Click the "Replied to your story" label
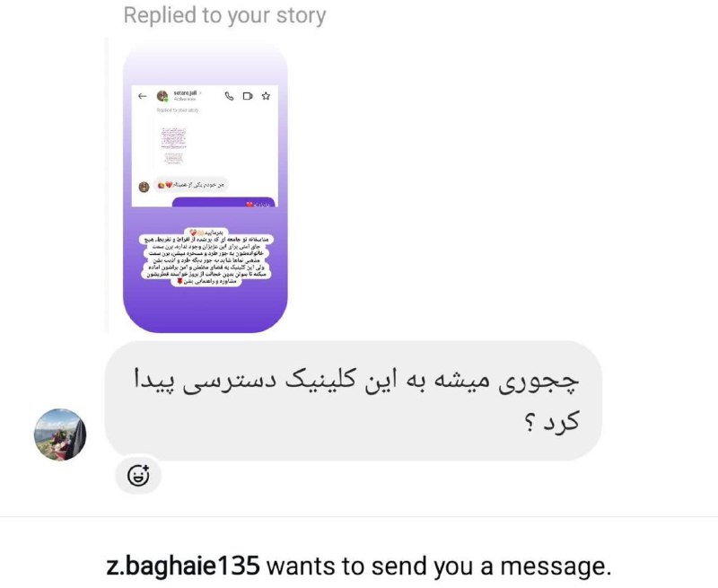Image resolution: width=718 pixels, height=588 pixels. (x=225, y=15)
